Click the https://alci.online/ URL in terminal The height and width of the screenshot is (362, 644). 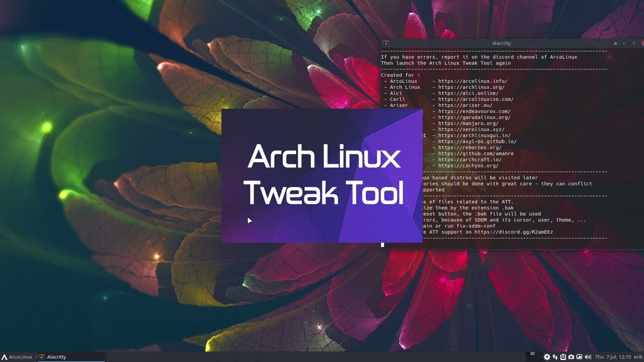tap(468, 94)
